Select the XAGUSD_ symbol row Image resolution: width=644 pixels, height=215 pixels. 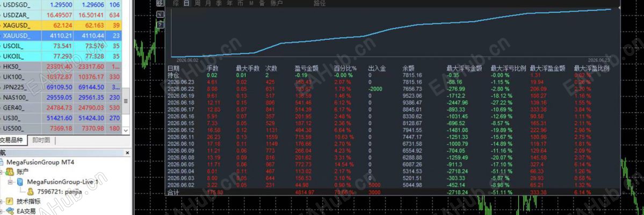pos(62,25)
